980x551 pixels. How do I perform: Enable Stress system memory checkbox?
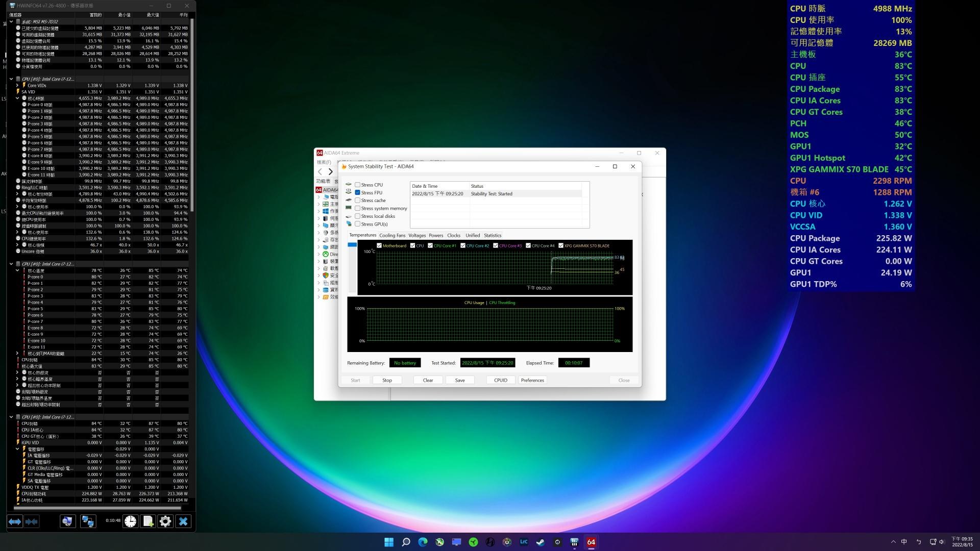coord(357,208)
